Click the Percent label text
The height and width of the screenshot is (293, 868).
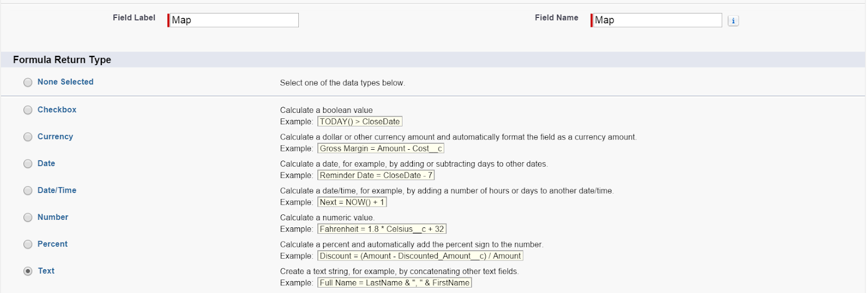(53, 244)
